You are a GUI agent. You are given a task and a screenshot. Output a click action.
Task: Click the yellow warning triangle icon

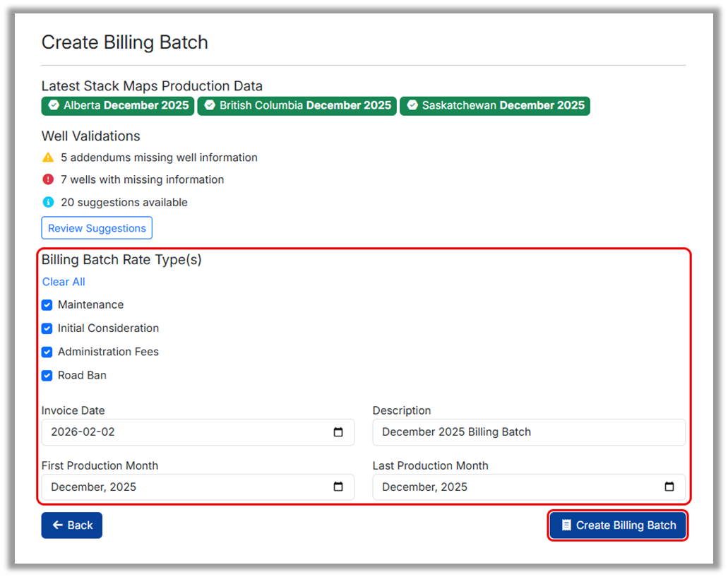coord(48,157)
